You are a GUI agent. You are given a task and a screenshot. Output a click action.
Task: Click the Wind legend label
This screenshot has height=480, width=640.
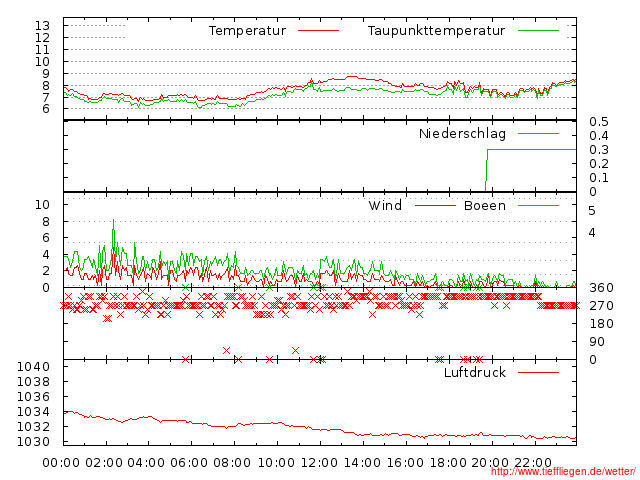pyautogui.click(x=385, y=205)
